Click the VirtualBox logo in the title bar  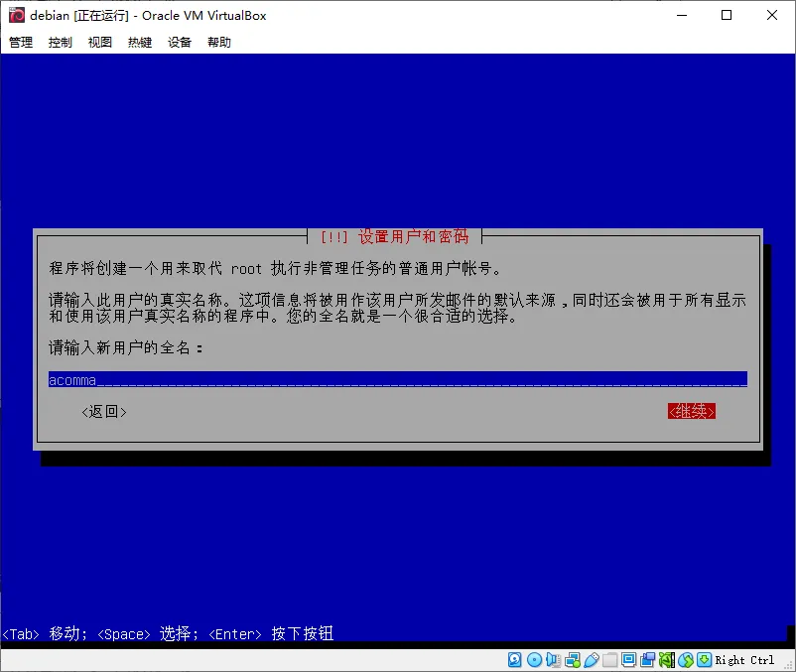16,15
